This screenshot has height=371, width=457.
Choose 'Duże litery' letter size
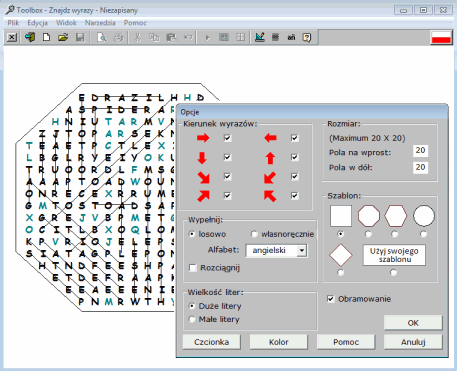[x=192, y=306]
